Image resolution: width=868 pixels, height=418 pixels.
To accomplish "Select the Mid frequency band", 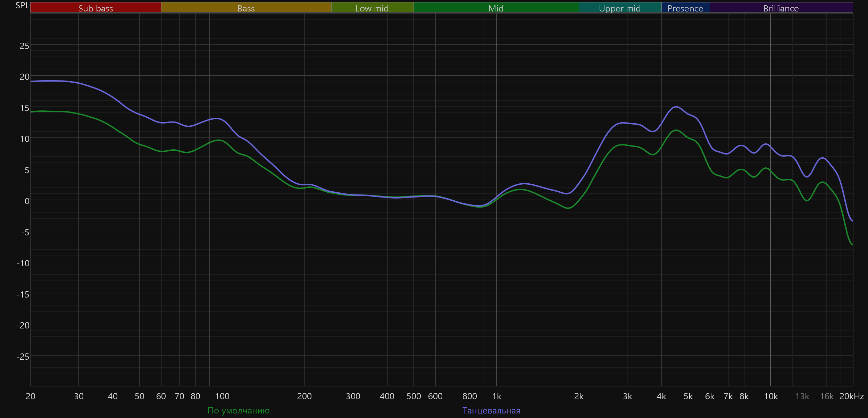I will [496, 8].
